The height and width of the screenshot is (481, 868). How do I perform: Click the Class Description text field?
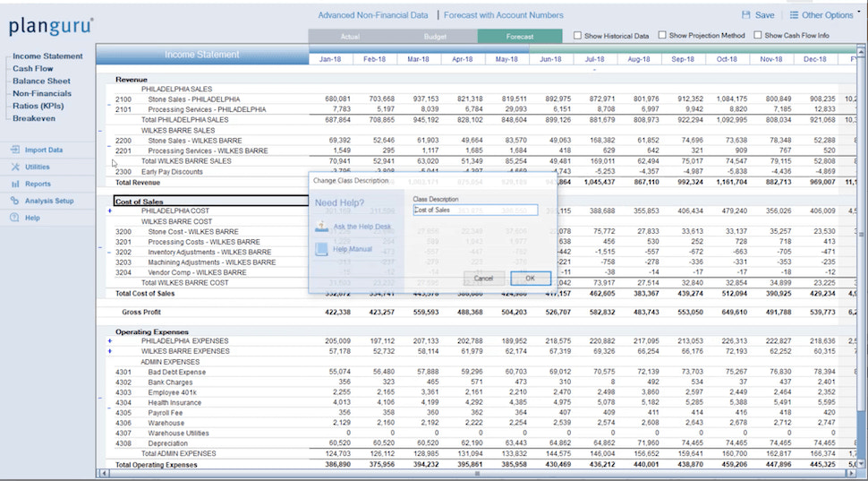pos(475,210)
